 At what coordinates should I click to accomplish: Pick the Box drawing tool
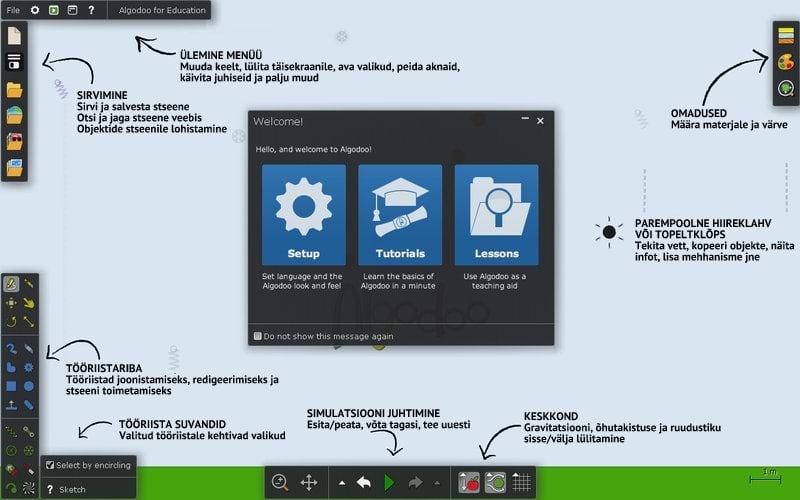pos(11,385)
